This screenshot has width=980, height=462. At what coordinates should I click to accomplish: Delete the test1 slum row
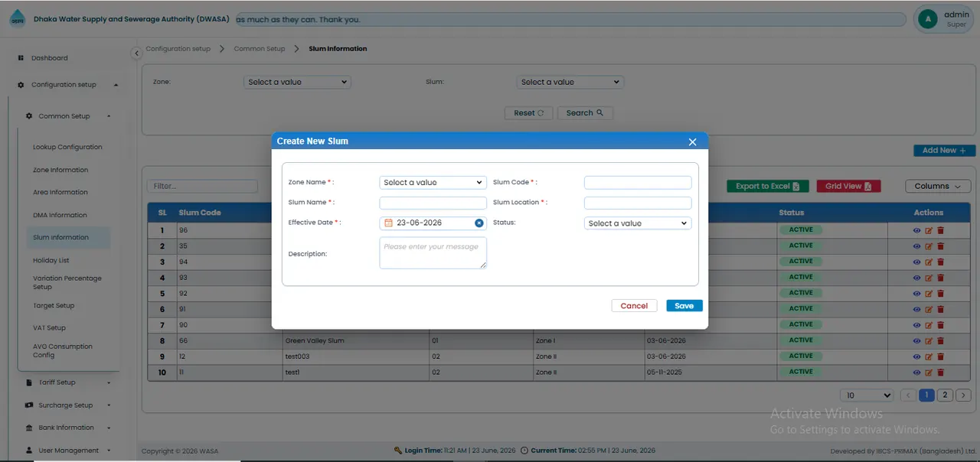coord(940,373)
